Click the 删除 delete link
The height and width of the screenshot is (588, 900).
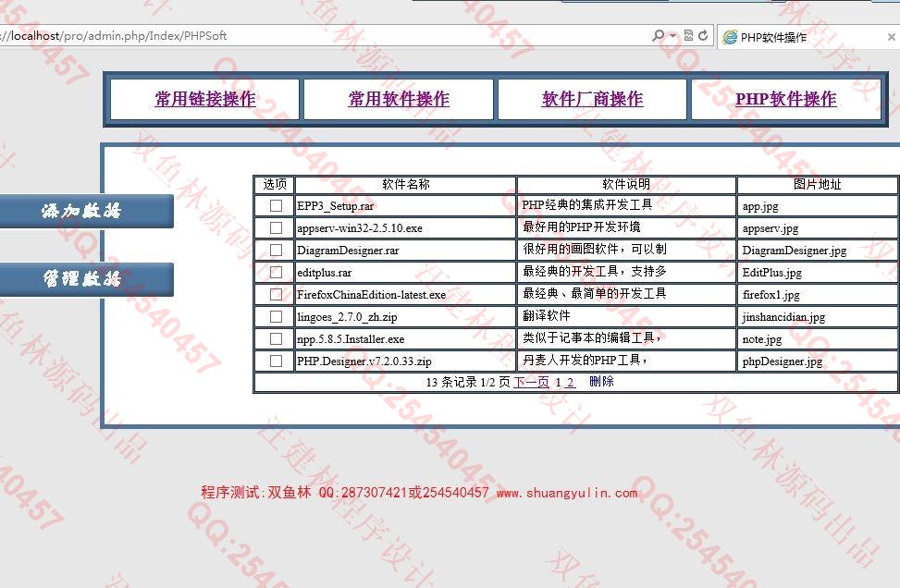pyautogui.click(x=601, y=382)
